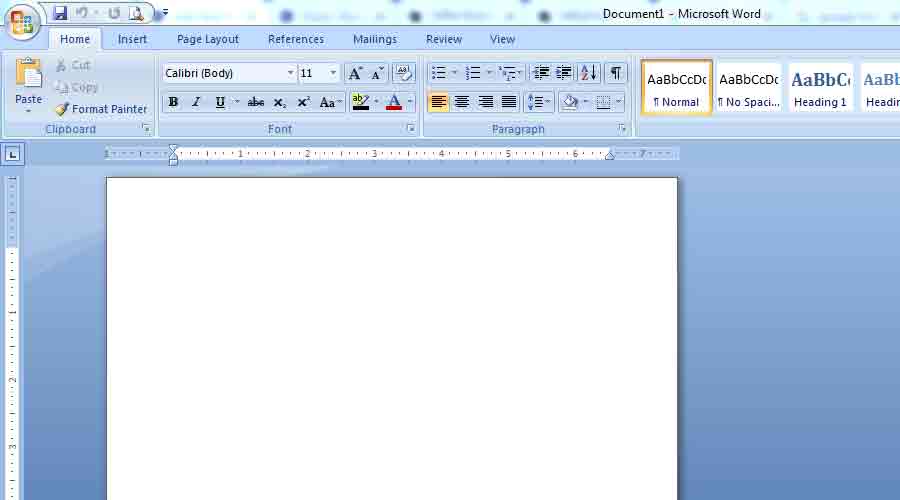Viewport: 900px width, 500px height.
Task: Apply text highlight color
Action: coord(360,102)
